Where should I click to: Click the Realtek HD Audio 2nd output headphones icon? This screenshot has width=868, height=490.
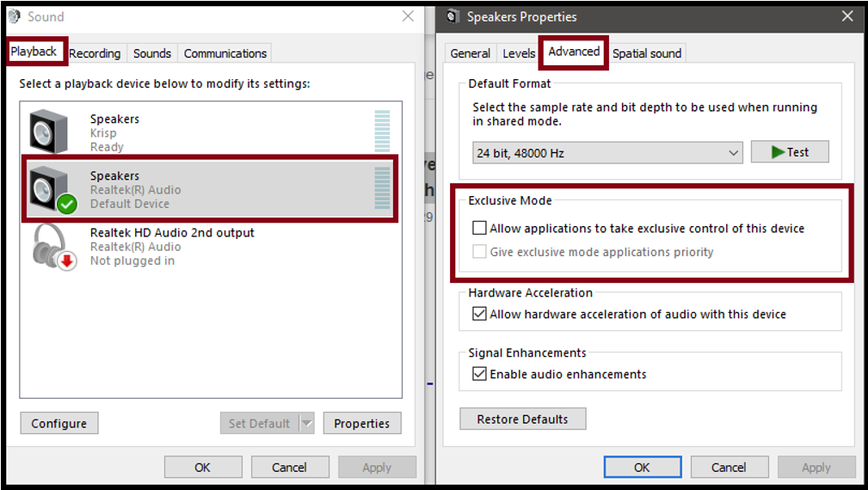(x=53, y=247)
